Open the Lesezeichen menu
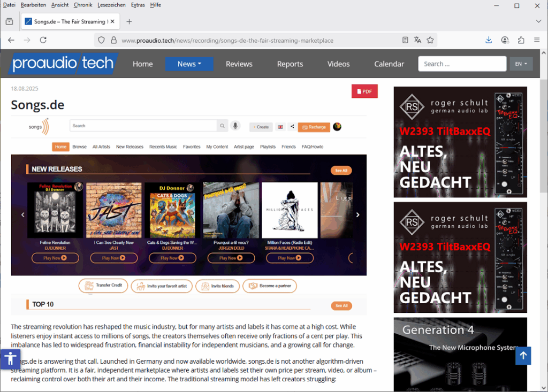The height and width of the screenshot is (392, 548). click(111, 5)
